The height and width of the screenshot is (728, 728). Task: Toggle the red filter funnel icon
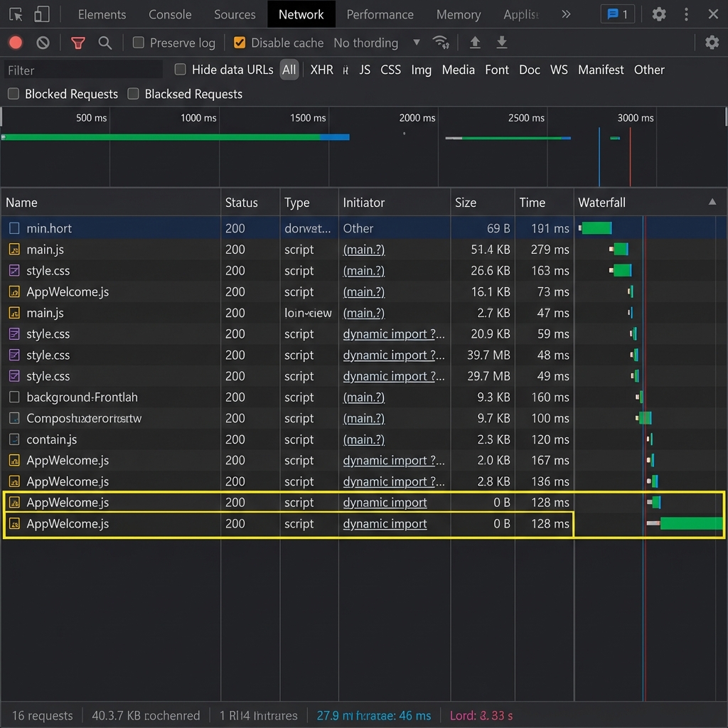click(78, 43)
